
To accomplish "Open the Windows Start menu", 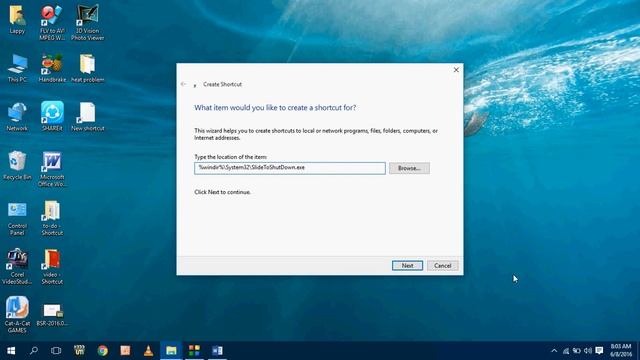I will (11, 351).
